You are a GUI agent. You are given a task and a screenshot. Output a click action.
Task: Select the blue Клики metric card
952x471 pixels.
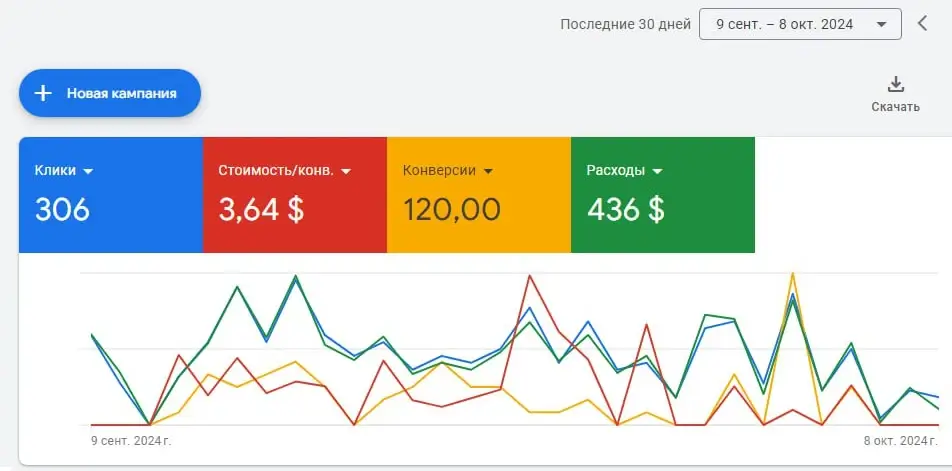[111, 195]
